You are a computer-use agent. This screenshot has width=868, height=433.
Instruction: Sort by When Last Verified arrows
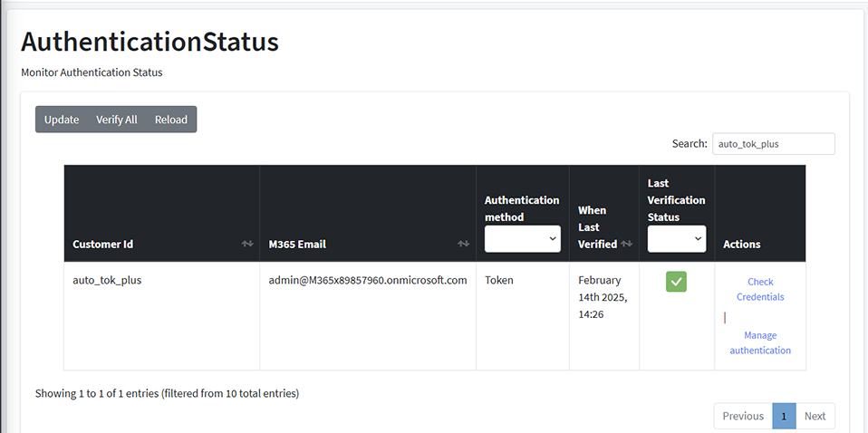coord(627,245)
